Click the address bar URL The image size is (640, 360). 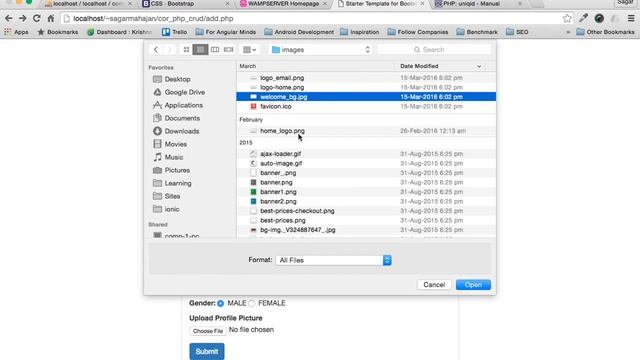[153, 19]
